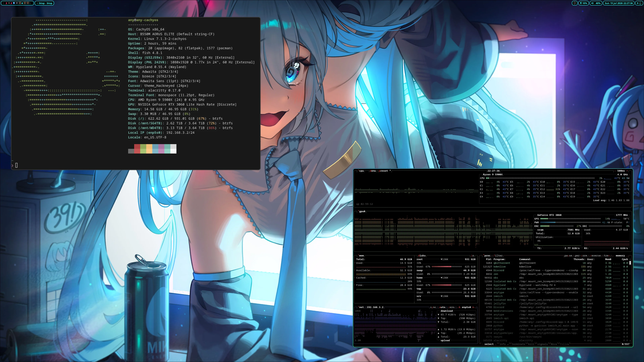The height and width of the screenshot is (362, 644).
Task: Click Follow in the proc footer
Action: point(565,344)
